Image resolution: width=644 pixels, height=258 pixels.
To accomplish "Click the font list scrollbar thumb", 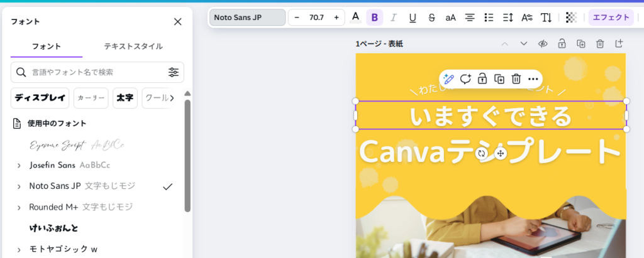I will click(187, 155).
